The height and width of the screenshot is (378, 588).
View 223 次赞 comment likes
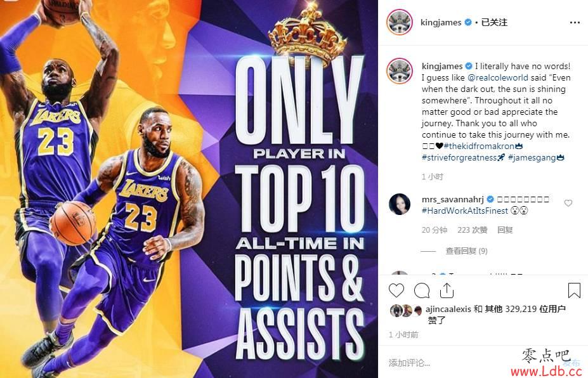(x=472, y=230)
